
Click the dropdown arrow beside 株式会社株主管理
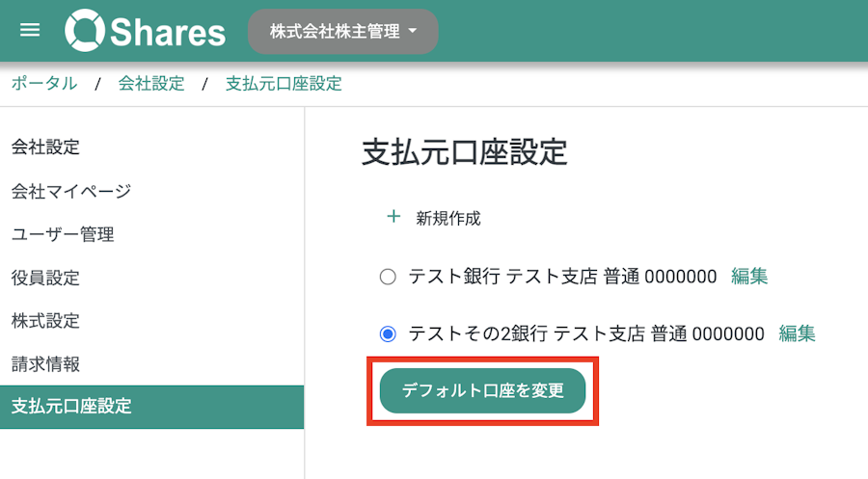pyautogui.click(x=413, y=32)
